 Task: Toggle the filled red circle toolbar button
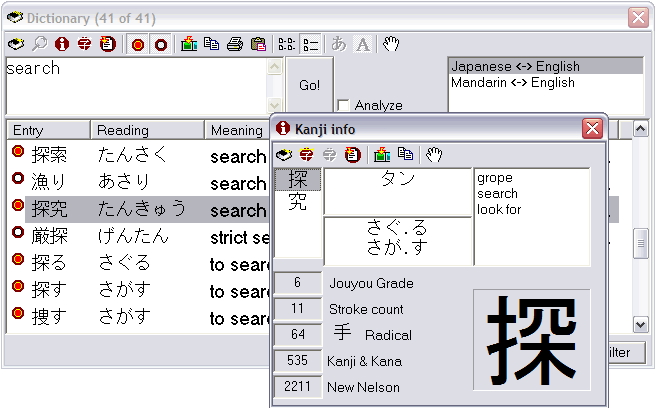click(137, 44)
